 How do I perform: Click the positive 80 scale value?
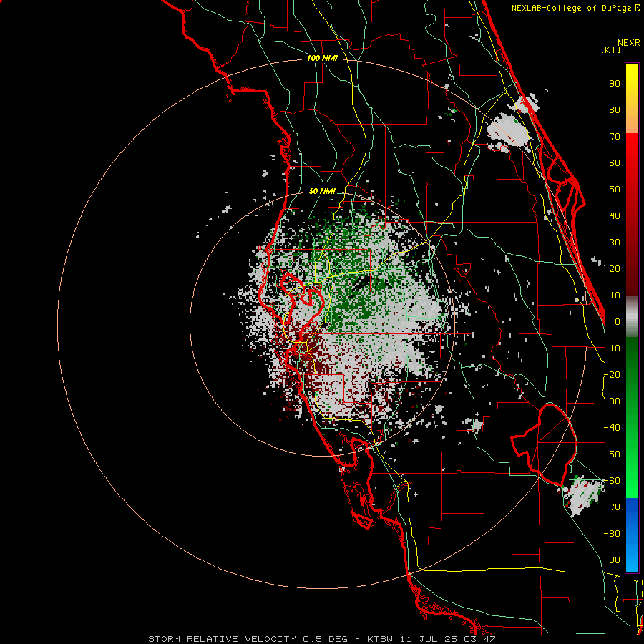click(615, 109)
